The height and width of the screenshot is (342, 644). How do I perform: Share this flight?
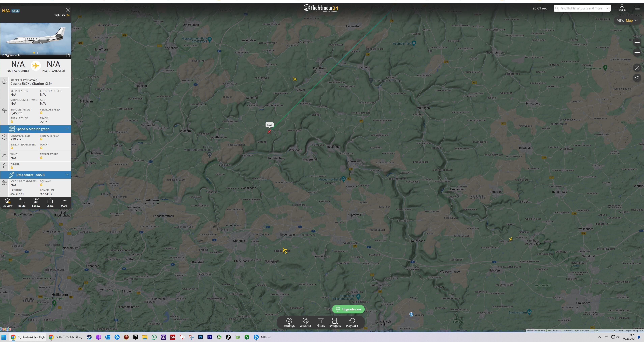pos(50,203)
